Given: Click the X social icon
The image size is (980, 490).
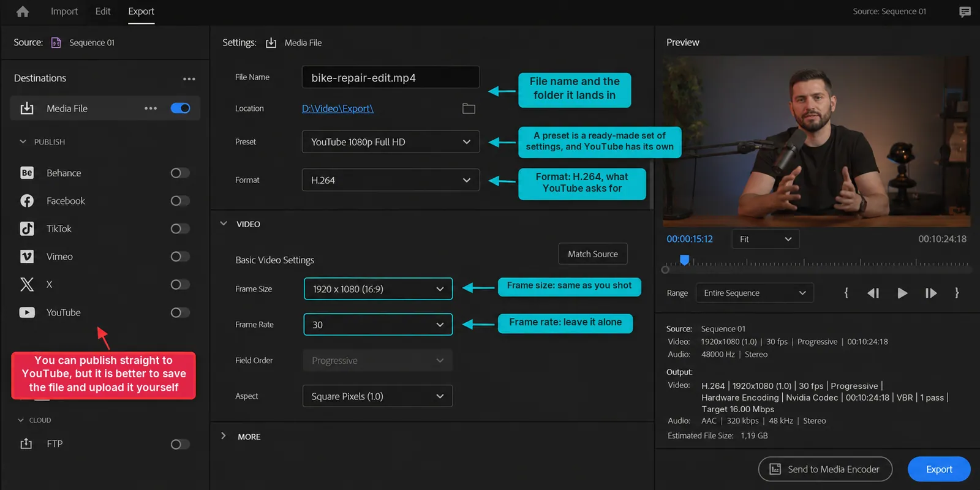Looking at the screenshot, I should 27,284.
